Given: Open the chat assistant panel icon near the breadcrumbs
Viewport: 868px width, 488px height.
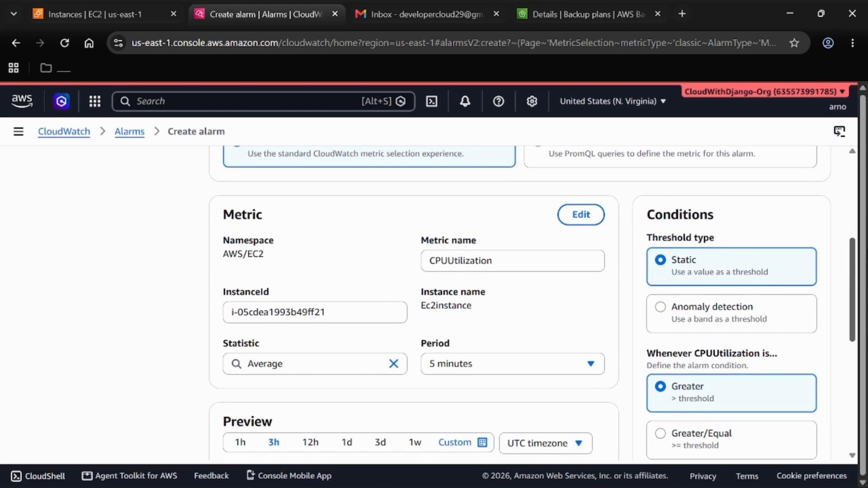Looking at the screenshot, I should pyautogui.click(x=839, y=131).
